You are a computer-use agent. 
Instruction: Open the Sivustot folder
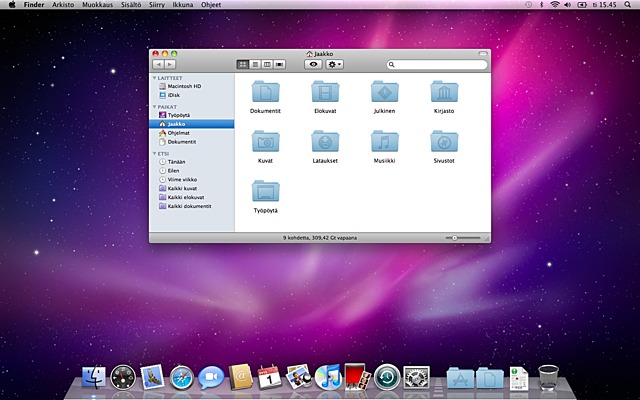[x=444, y=141]
